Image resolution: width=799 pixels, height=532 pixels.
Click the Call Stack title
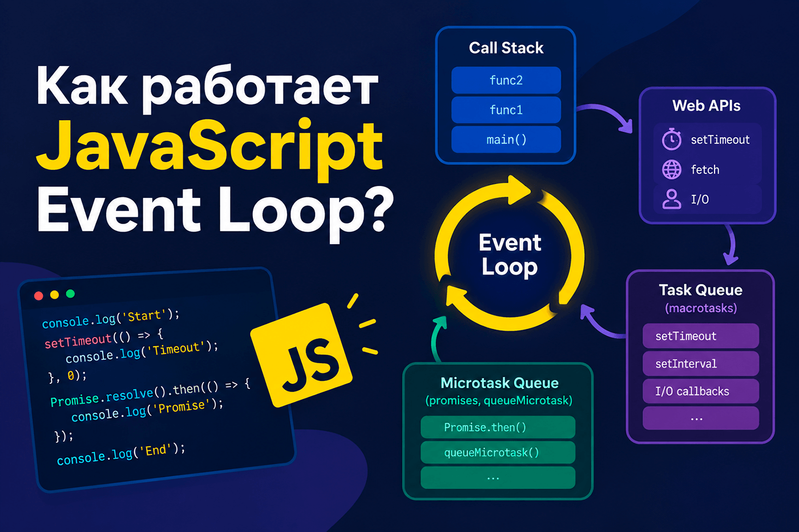(506, 48)
